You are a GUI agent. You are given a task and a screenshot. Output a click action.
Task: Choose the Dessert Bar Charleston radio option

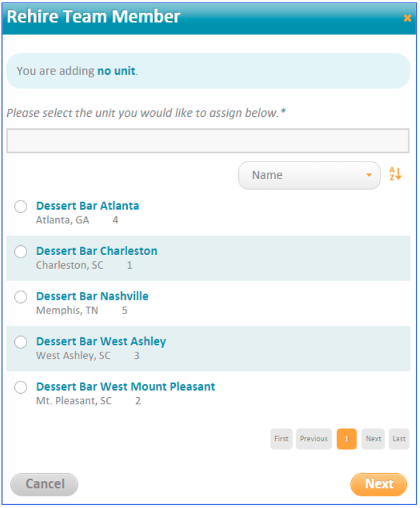point(21,252)
